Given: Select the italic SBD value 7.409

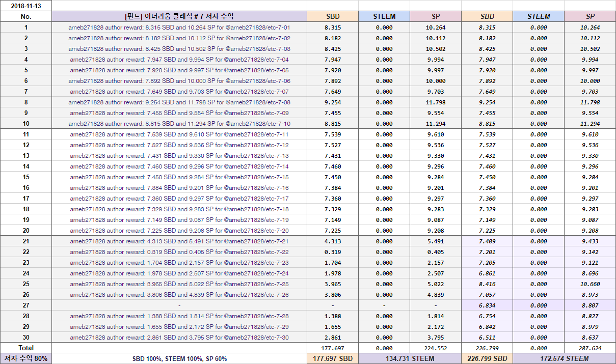Looking at the screenshot, I should pyautogui.click(x=487, y=241).
